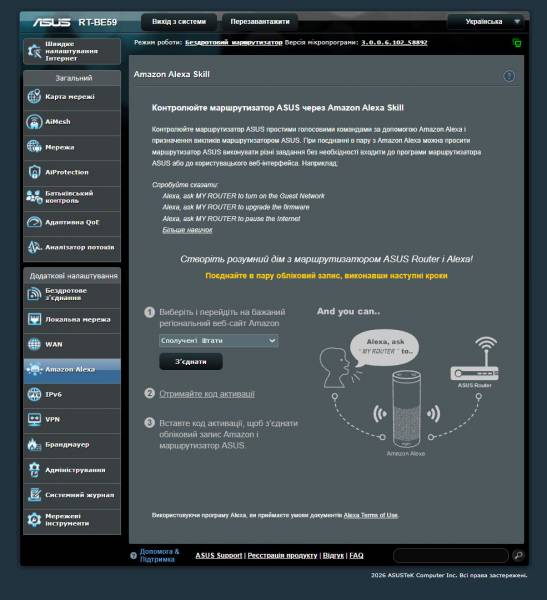The image size is (547, 600).
Task: Click the Network Map globe icon
Action: (x=34, y=96)
